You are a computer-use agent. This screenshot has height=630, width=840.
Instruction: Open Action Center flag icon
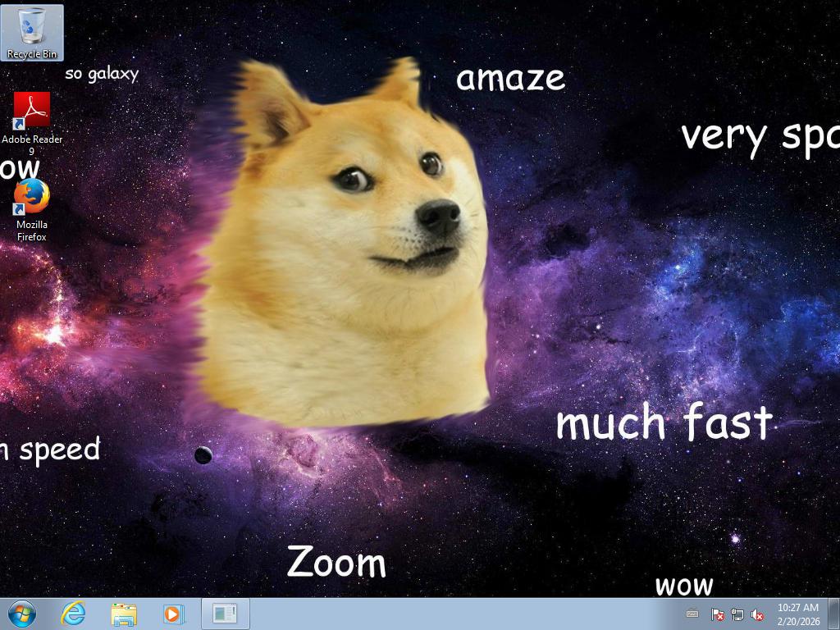coord(717,614)
